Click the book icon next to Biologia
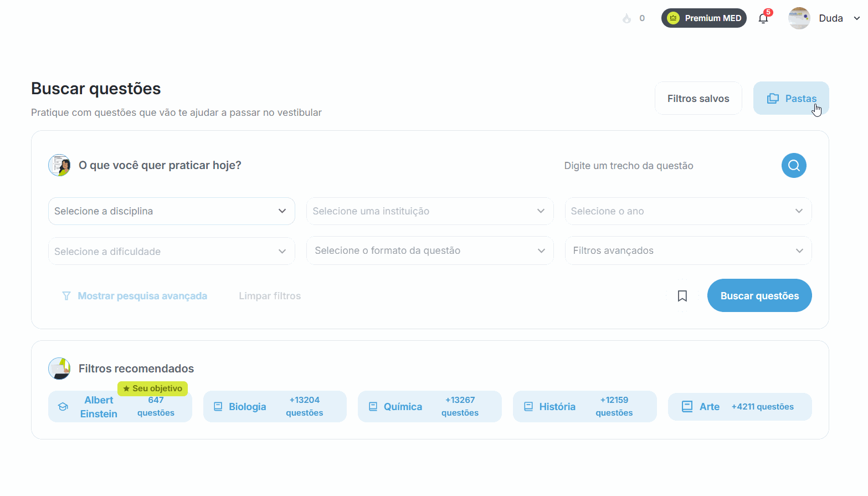Viewport: 868px width, 496px height. [218, 407]
